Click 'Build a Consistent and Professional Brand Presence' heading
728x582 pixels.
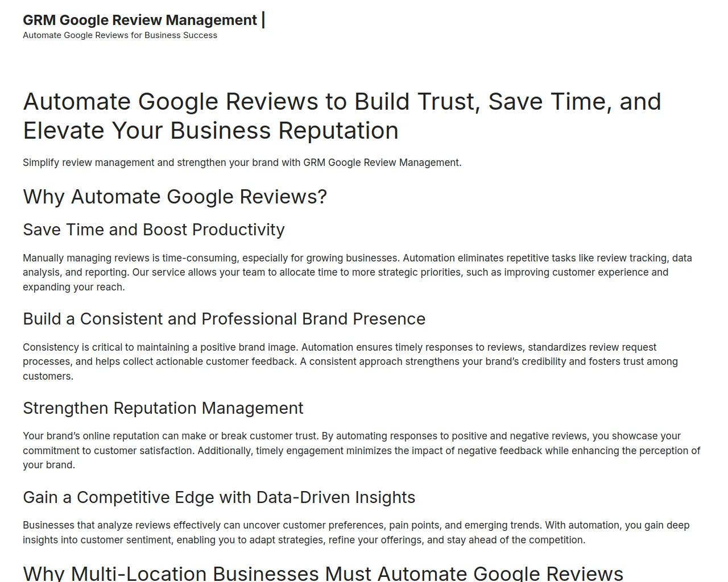tap(224, 319)
